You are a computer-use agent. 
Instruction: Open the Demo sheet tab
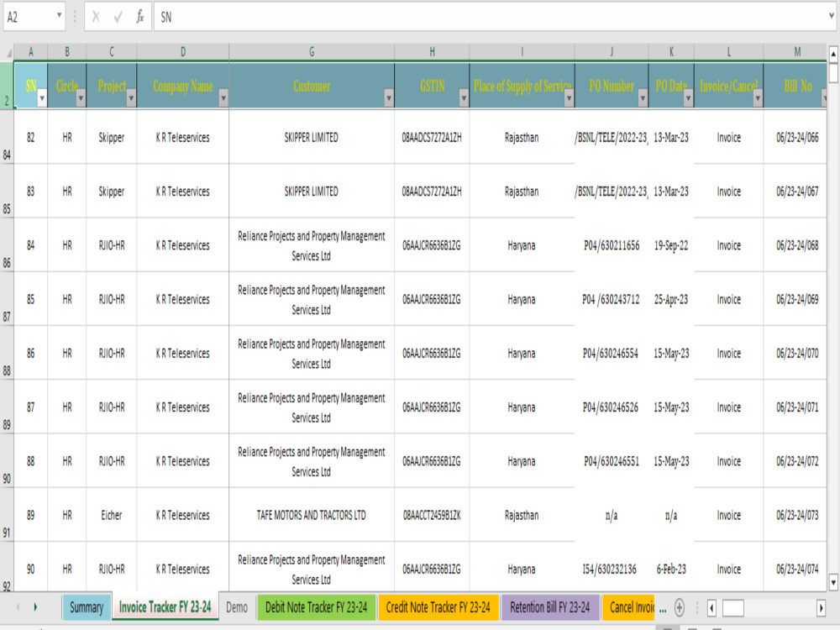point(236,607)
